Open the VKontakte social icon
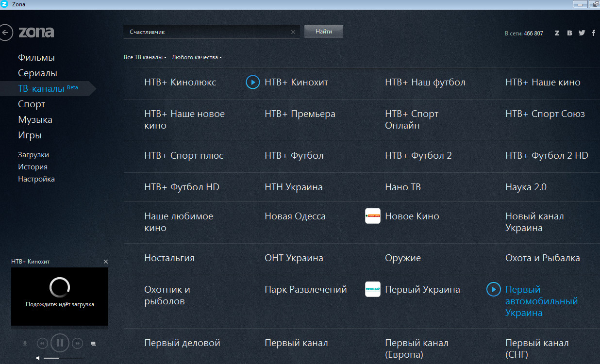 569,33
